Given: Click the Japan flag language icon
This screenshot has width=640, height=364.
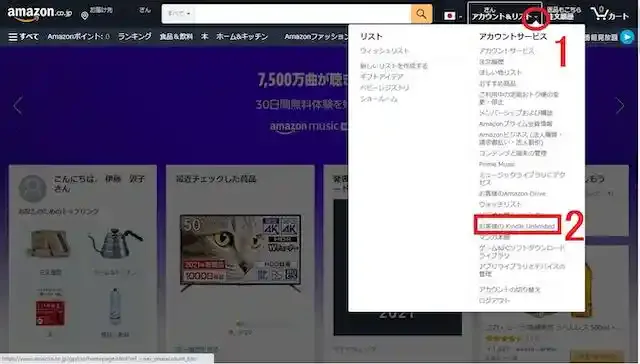Looking at the screenshot, I should coord(450,16).
